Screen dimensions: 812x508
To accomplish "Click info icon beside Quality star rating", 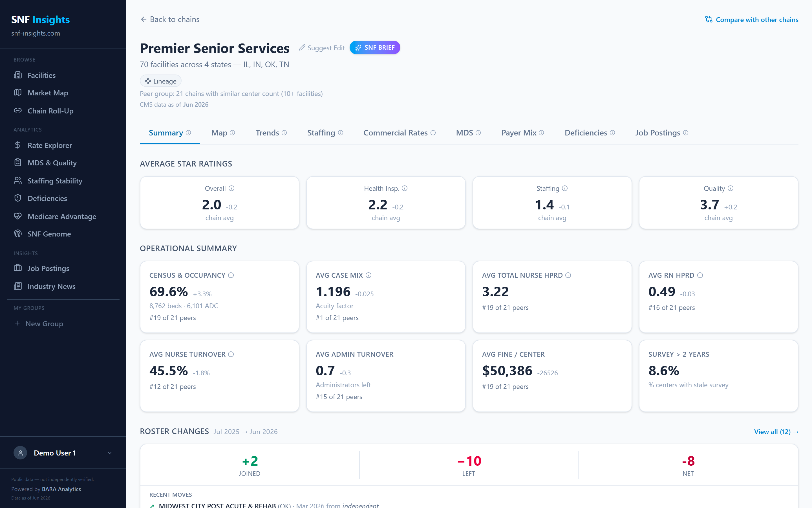I will 731,188.
